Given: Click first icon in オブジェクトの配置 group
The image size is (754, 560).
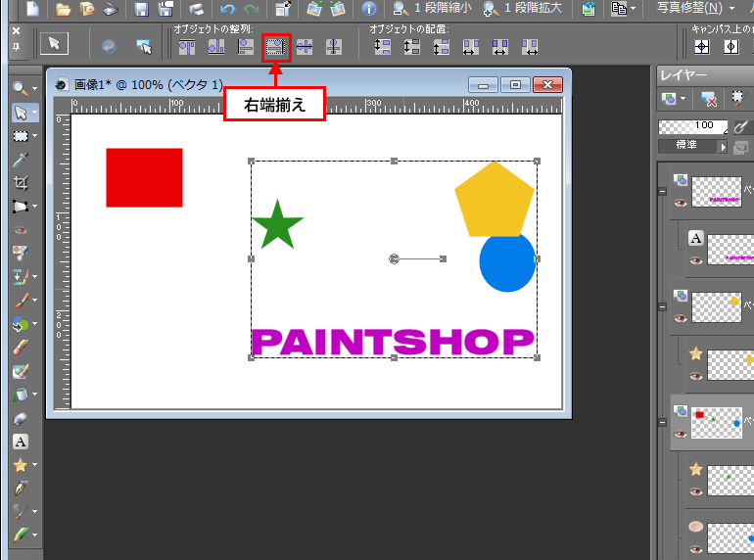Looking at the screenshot, I should pyautogui.click(x=383, y=47).
